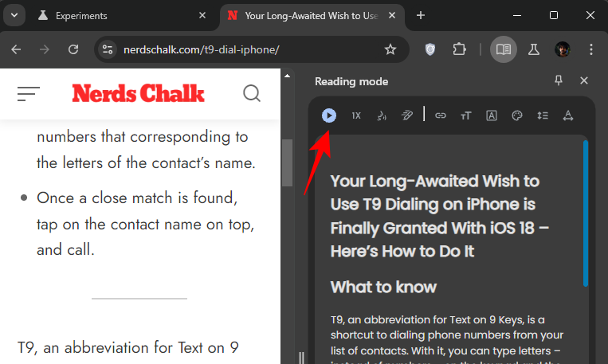Click the Reading mode toolbar icon
The height and width of the screenshot is (364, 608).
tap(502, 49)
